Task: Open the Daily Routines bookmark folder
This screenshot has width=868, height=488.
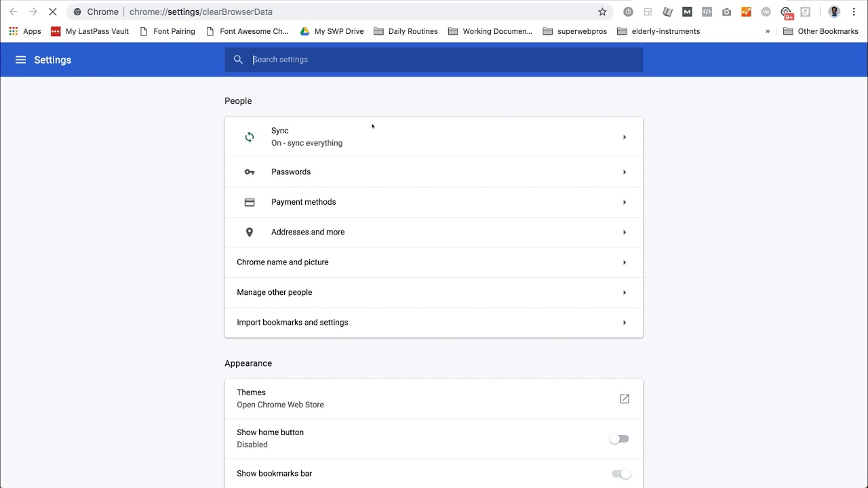Action: coord(406,31)
